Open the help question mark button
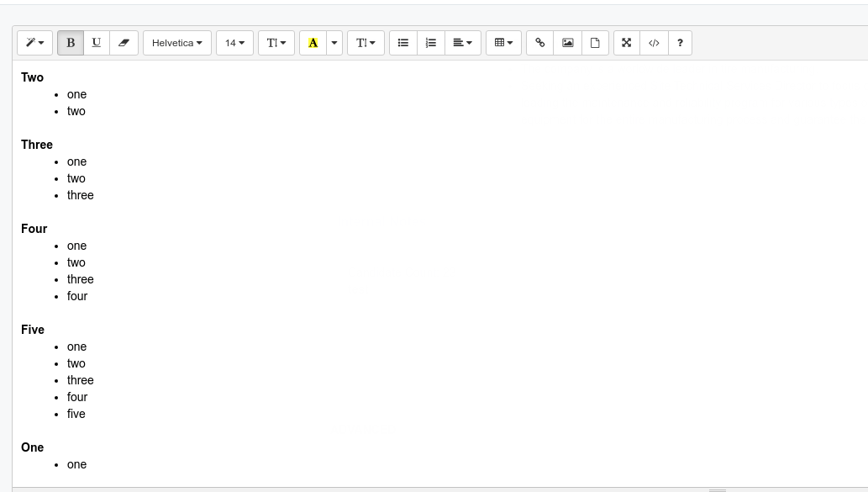 pos(680,43)
